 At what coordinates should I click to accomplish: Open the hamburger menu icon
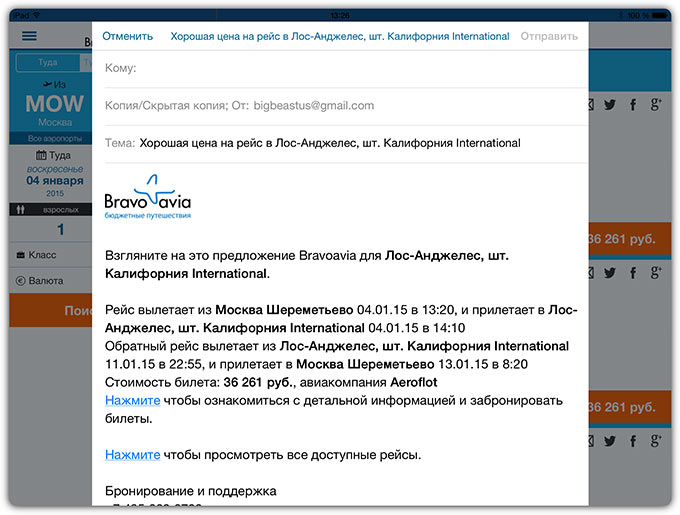coord(29,36)
